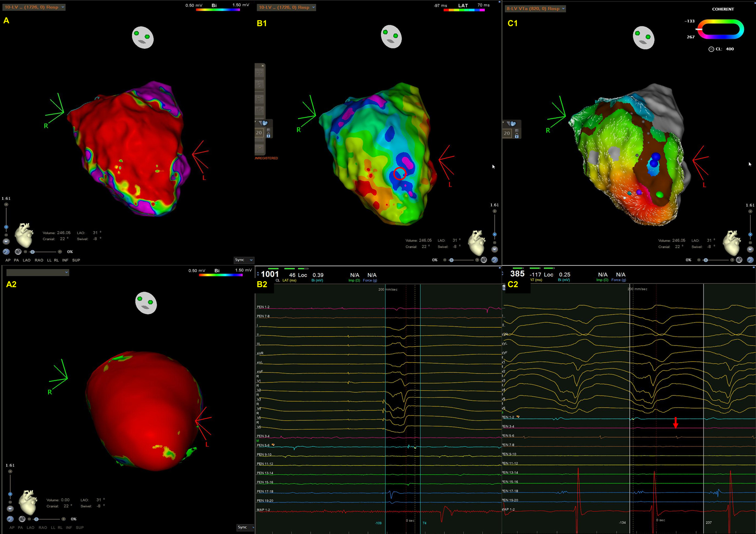Click zoom-in plus button in panel A
The width and height of the screenshot is (756, 534).
pos(6,205)
